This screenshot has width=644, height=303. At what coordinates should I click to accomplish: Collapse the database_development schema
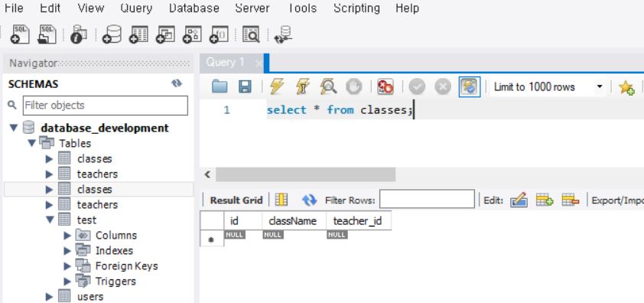(14, 128)
